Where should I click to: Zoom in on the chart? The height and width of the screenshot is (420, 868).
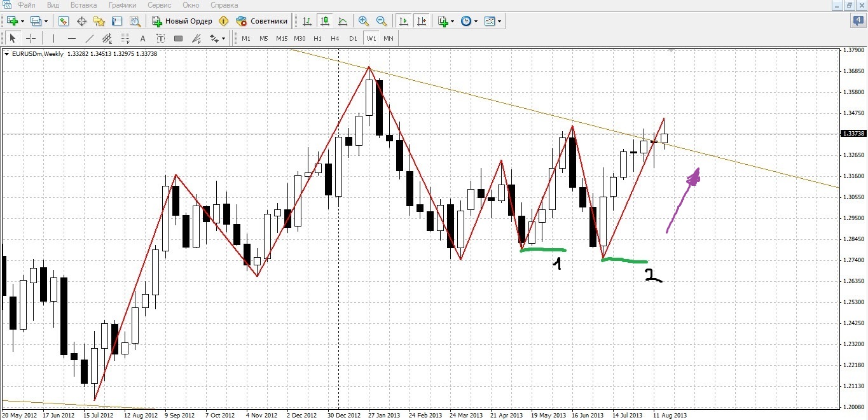(x=364, y=21)
